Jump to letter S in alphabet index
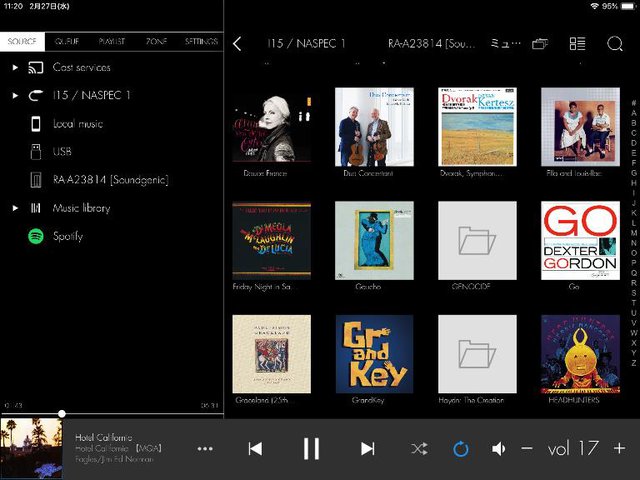Screen dimensions: 640x480 pos(633,293)
